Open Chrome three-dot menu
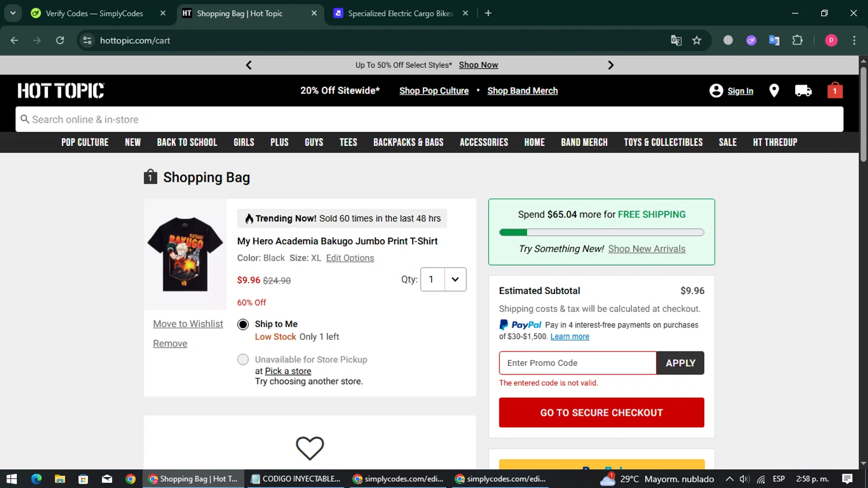Image resolution: width=868 pixels, height=488 pixels. click(854, 41)
